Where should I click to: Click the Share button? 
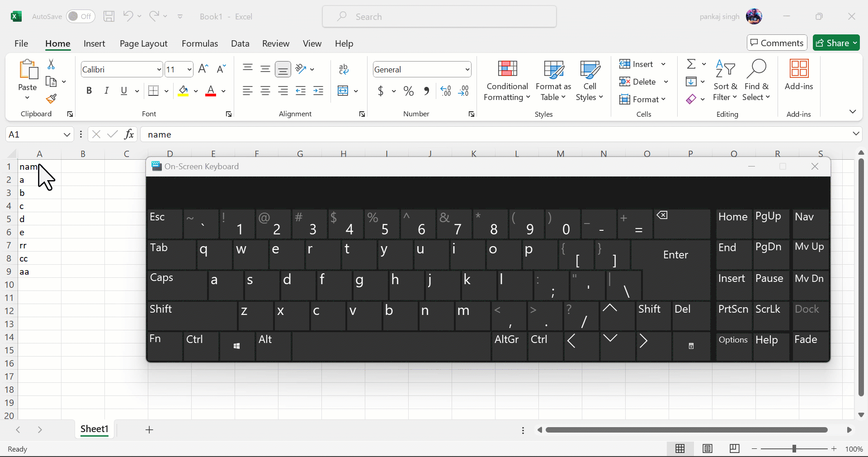836,43
